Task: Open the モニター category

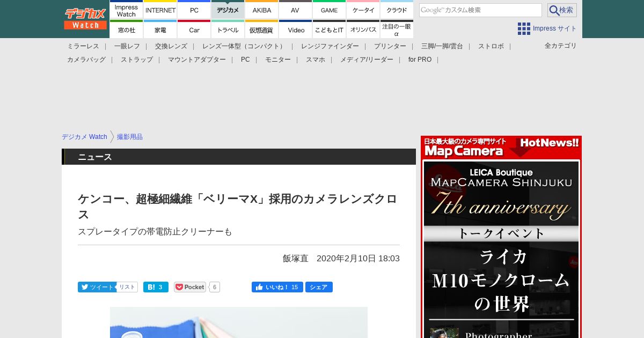Action: coord(278,60)
